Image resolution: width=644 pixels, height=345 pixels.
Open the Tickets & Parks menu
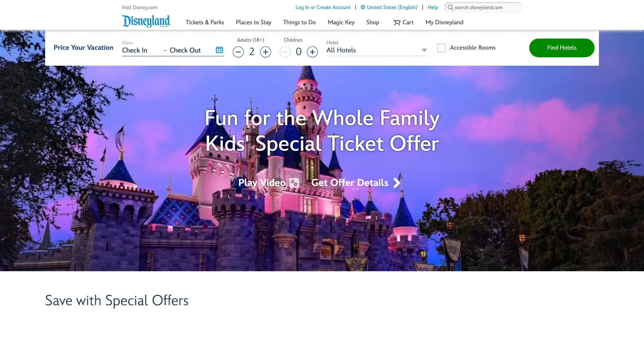[205, 22]
